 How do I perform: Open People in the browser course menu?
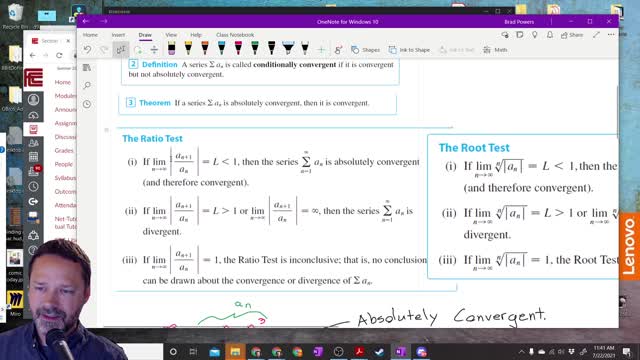click(64, 164)
